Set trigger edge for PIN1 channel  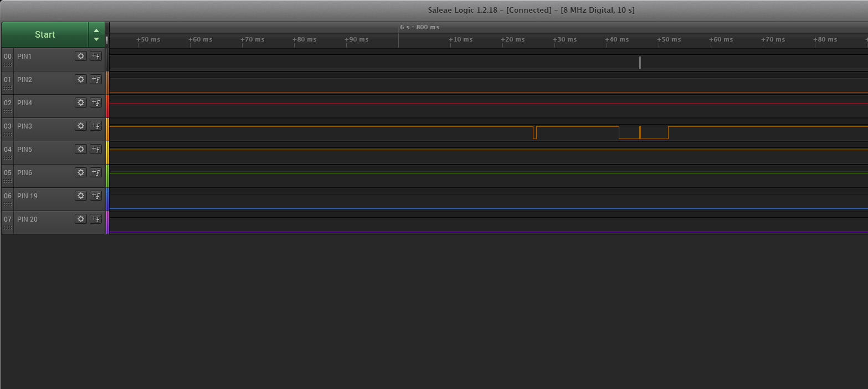[96, 56]
